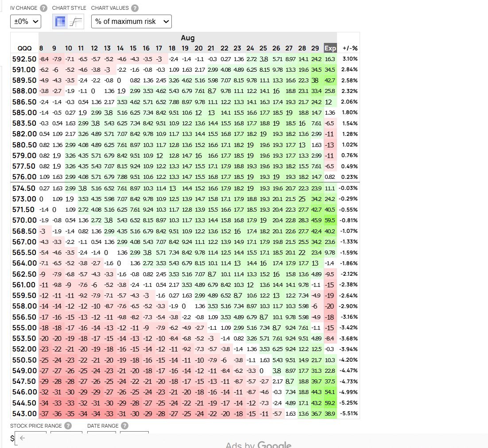Viewport: 488px width, 448px height.
Task: Click the 0.23% percentage value
Action: click(x=349, y=177)
